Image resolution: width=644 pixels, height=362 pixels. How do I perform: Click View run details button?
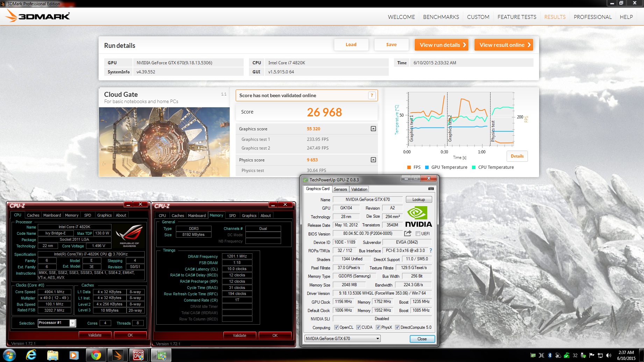(x=441, y=45)
